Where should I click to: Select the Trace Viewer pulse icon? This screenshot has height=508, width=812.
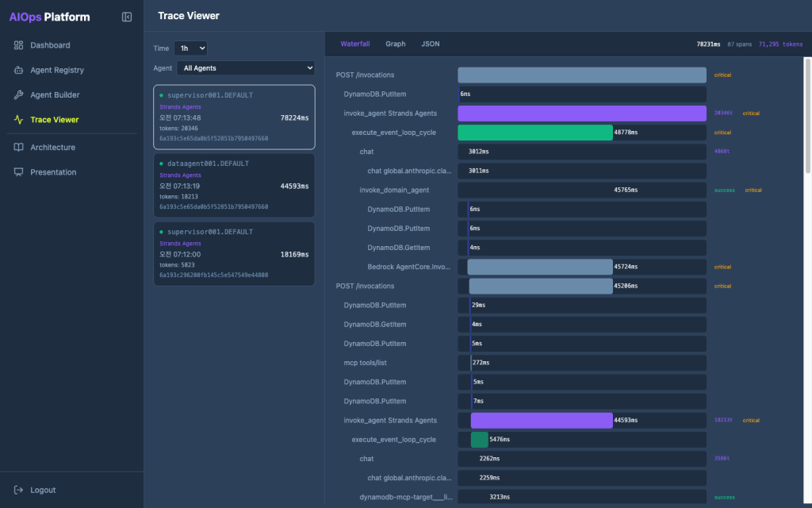pyautogui.click(x=19, y=120)
